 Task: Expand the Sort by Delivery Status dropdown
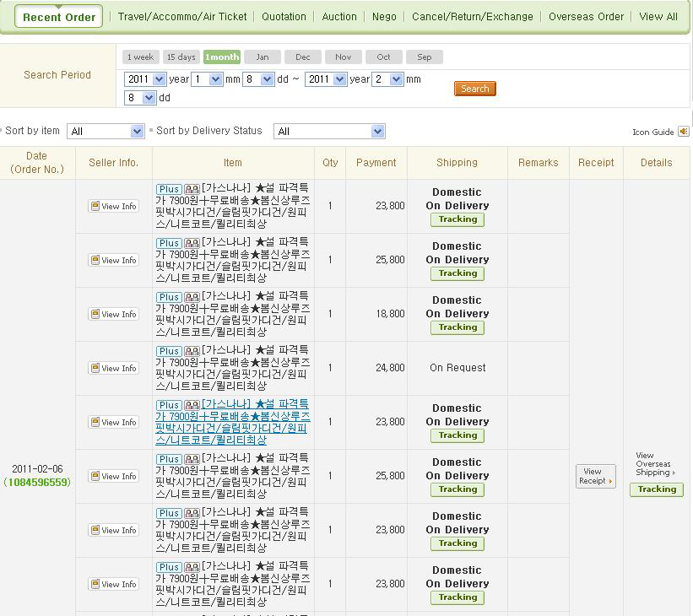pyautogui.click(x=329, y=132)
